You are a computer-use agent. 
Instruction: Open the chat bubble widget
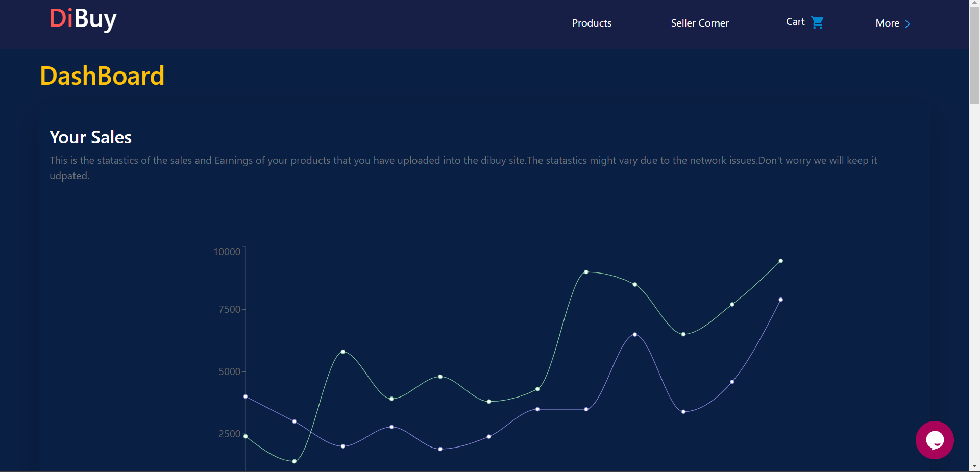[x=935, y=440]
